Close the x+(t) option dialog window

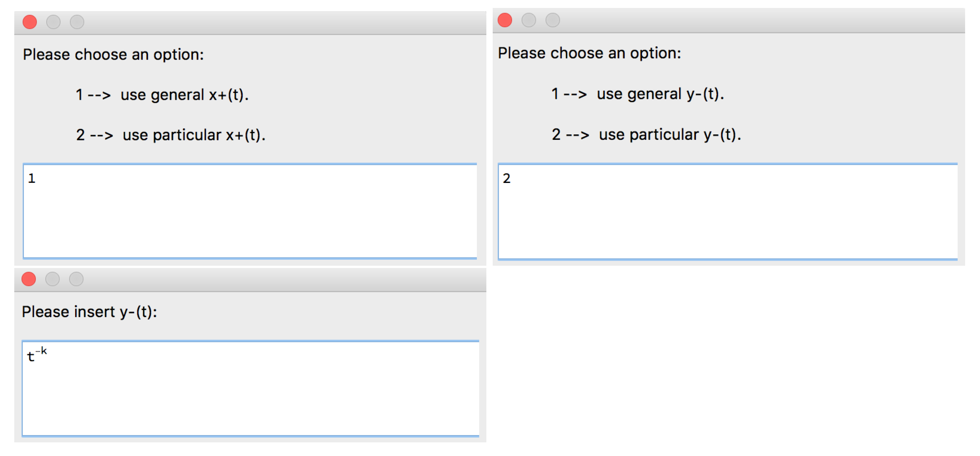point(30,22)
